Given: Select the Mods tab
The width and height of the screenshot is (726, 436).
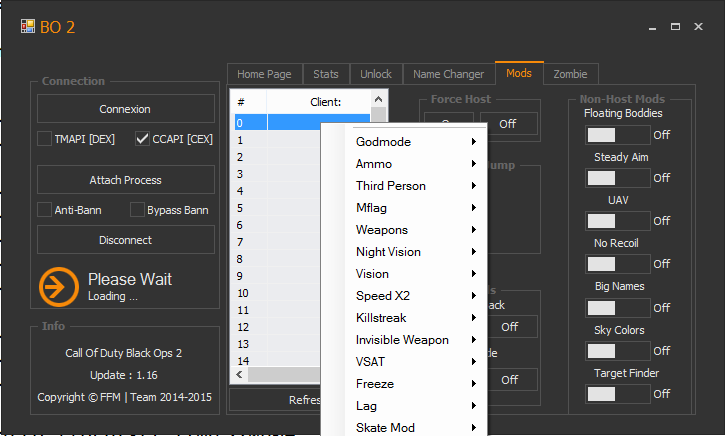Looking at the screenshot, I should [x=519, y=73].
